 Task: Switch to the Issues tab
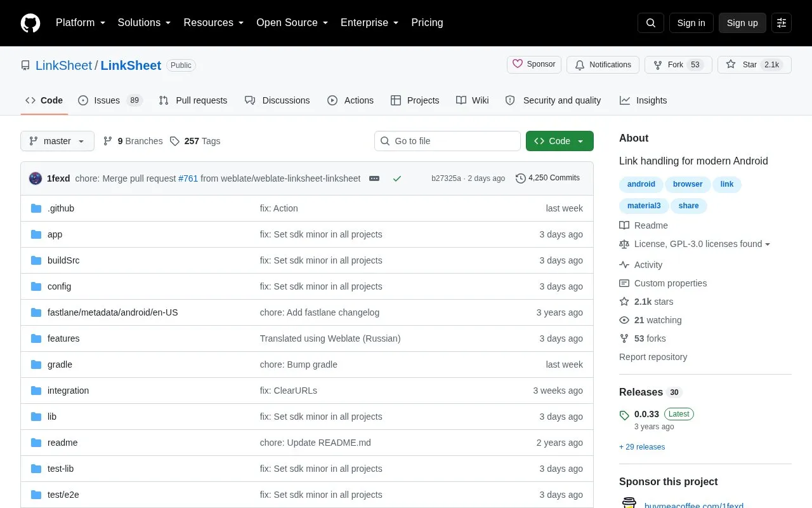110,100
